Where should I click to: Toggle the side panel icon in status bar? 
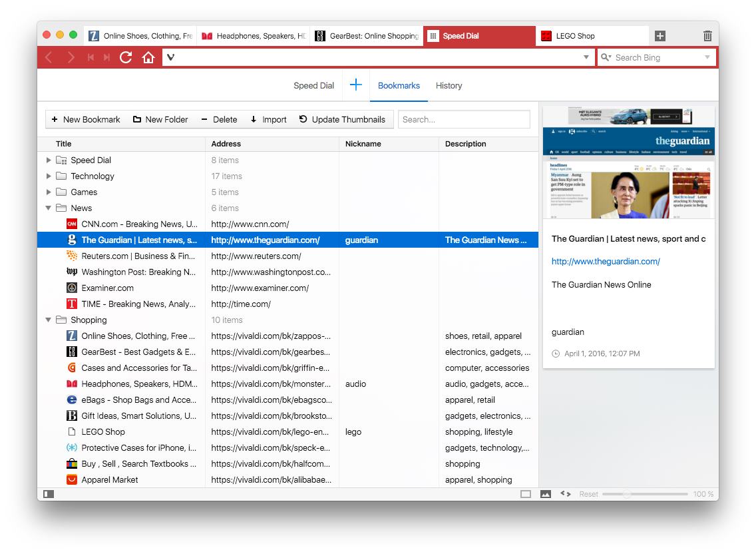(48, 493)
